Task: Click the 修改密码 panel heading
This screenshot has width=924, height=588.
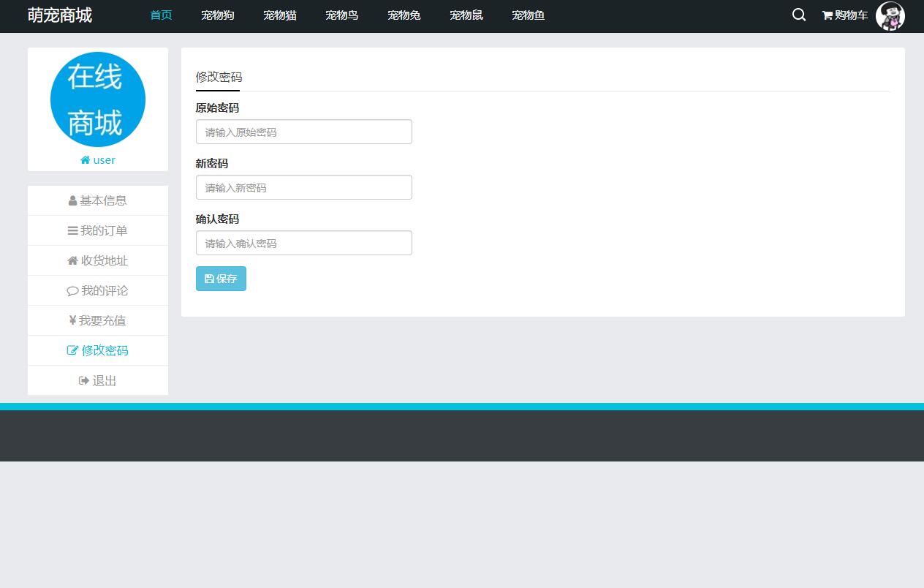Action: pos(219,77)
